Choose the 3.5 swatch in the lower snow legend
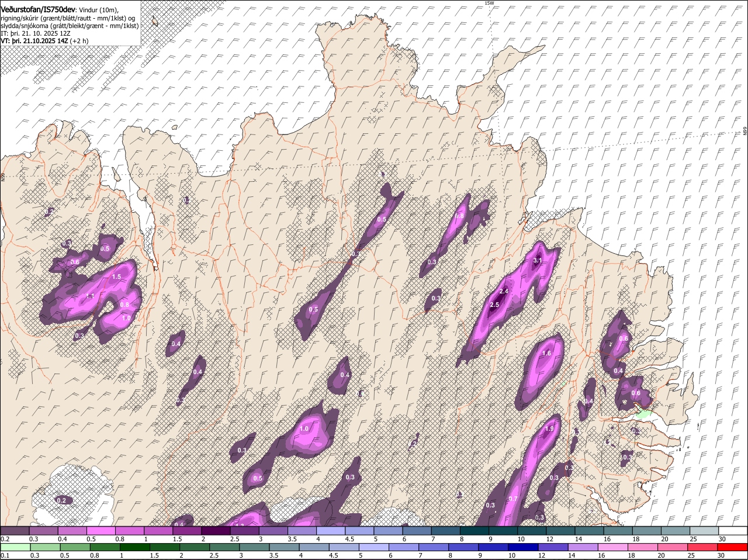The height and width of the screenshot is (560, 748). tap(285, 547)
